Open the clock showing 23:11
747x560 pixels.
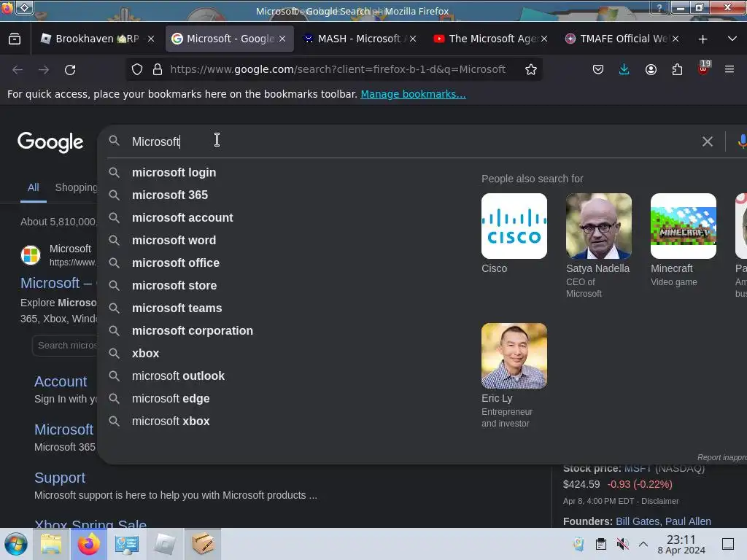[x=681, y=544]
